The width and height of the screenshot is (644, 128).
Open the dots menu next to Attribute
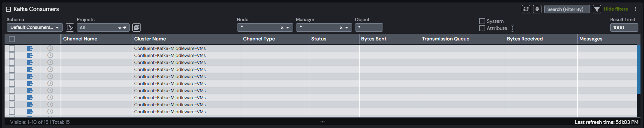(x=512, y=28)
